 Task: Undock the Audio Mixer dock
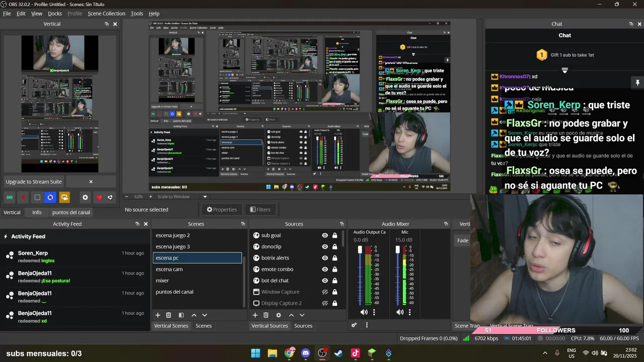tap(446, 224)
